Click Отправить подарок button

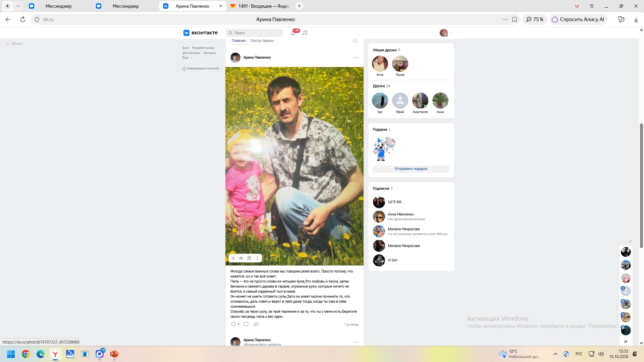(411, 169)
